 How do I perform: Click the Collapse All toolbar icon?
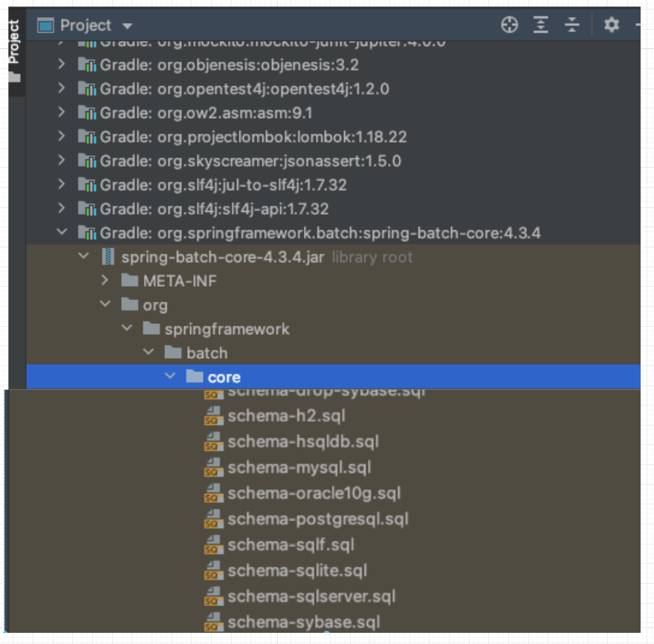tap(572, 25)
